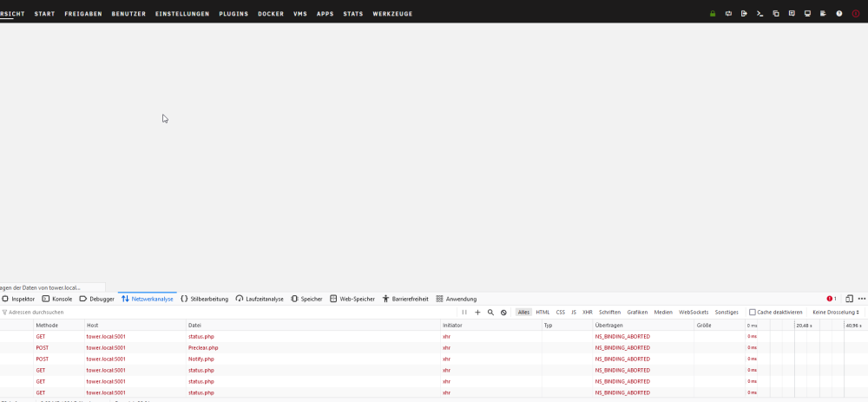Click the overlapping windows icon in the header
The height and width of the screenshot is (402, 868).
pos(776,14)
